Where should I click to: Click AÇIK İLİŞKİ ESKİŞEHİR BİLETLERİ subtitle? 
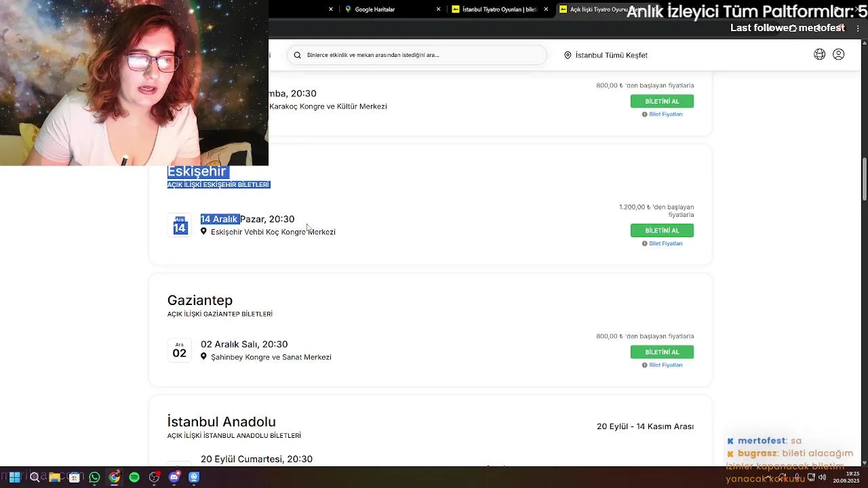tap(218, 185)
